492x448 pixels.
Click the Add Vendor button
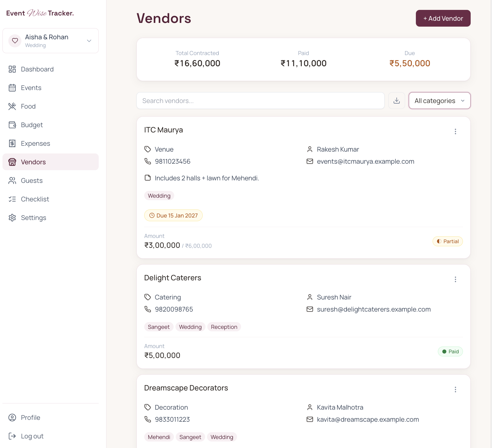pos(443,18)
